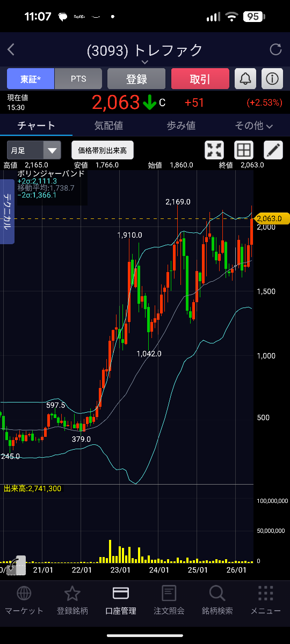The height and width of the screenshot is (644, 290).
Task: Switch to the 気配値 tab
Action: [108, 126]
